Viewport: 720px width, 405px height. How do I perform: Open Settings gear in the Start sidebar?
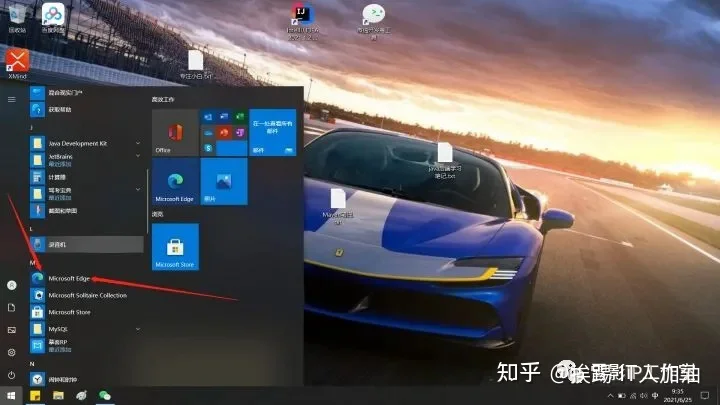[x=11, y=353]
